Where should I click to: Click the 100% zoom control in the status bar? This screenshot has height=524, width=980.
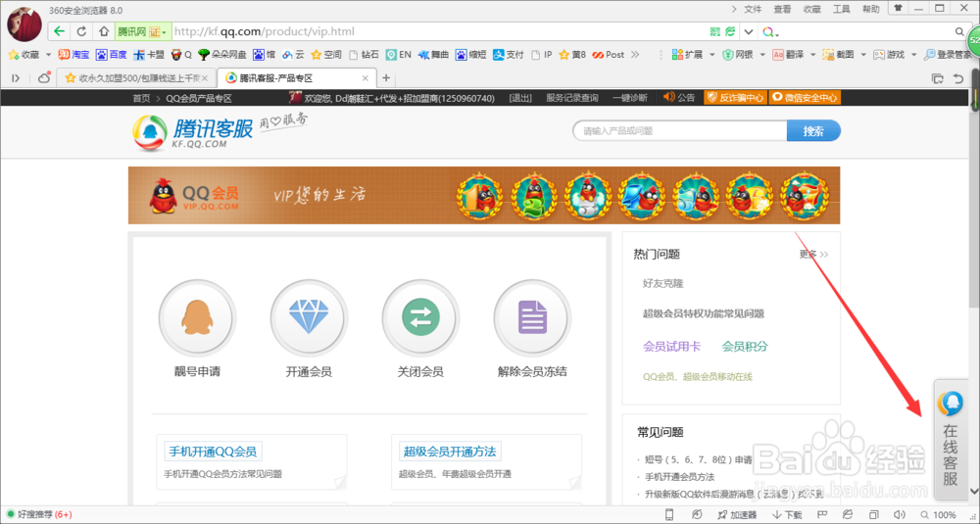[938, 515]
